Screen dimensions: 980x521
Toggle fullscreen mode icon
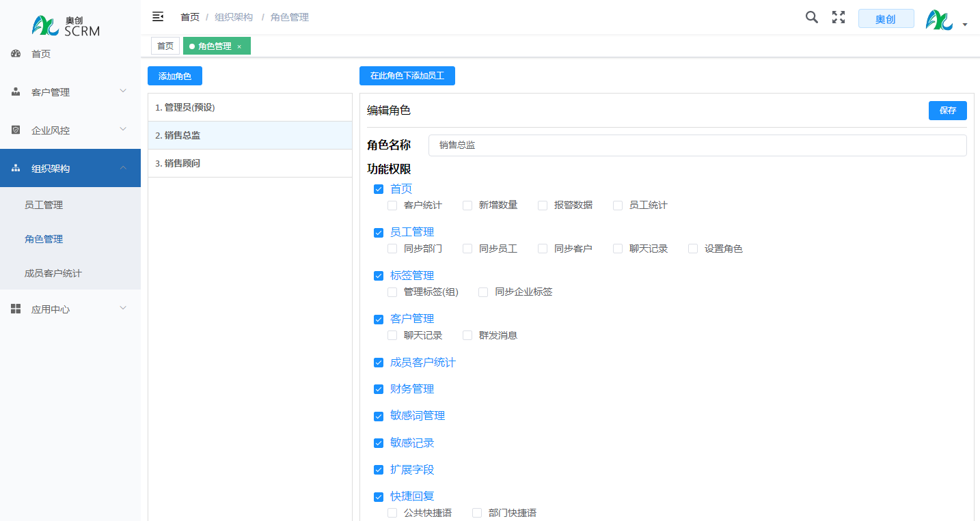[839, 17]
